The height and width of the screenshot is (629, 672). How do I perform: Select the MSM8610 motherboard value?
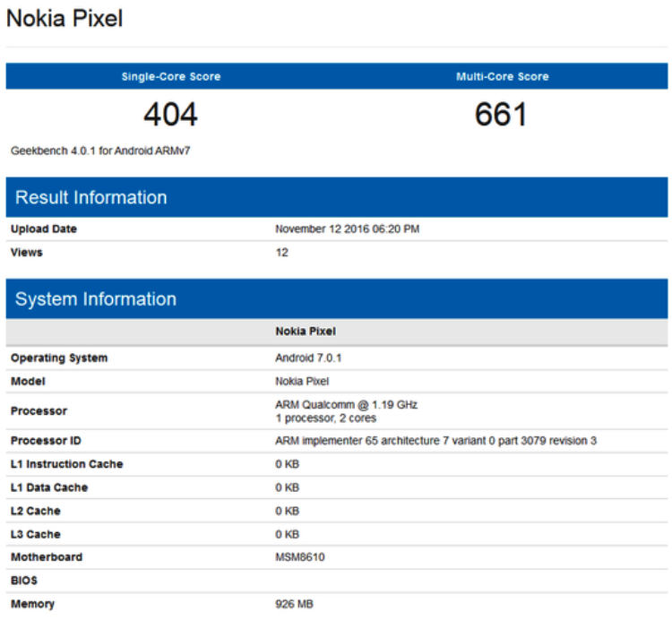[299, 557]
